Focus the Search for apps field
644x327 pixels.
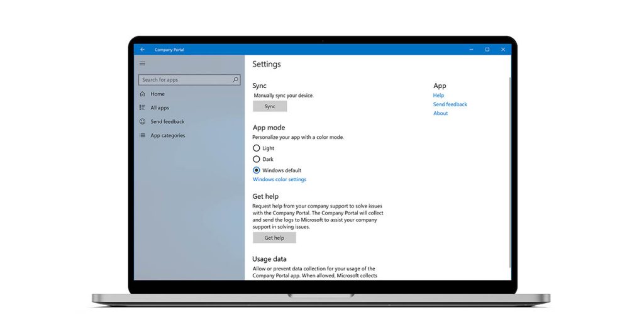click(186, 80)
